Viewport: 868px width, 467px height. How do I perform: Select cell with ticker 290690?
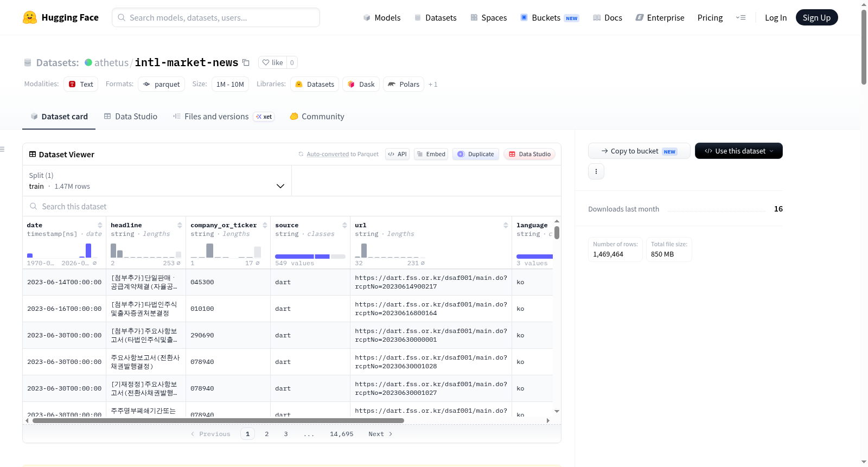click(228, 335)
